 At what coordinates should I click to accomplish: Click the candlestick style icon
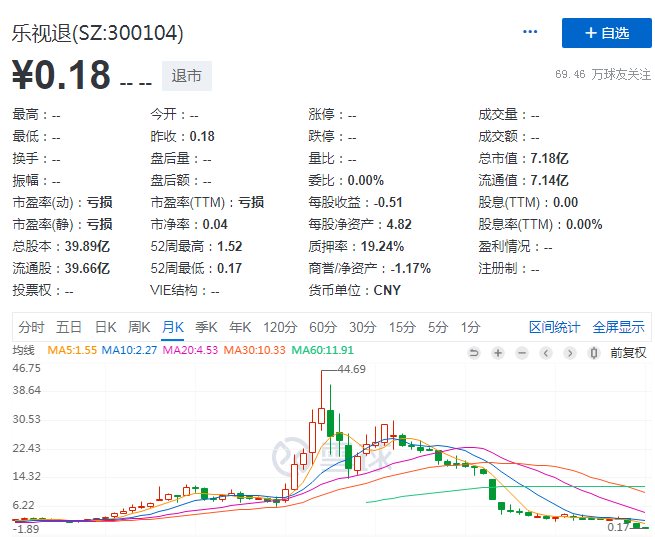click(x=593, y=352)
